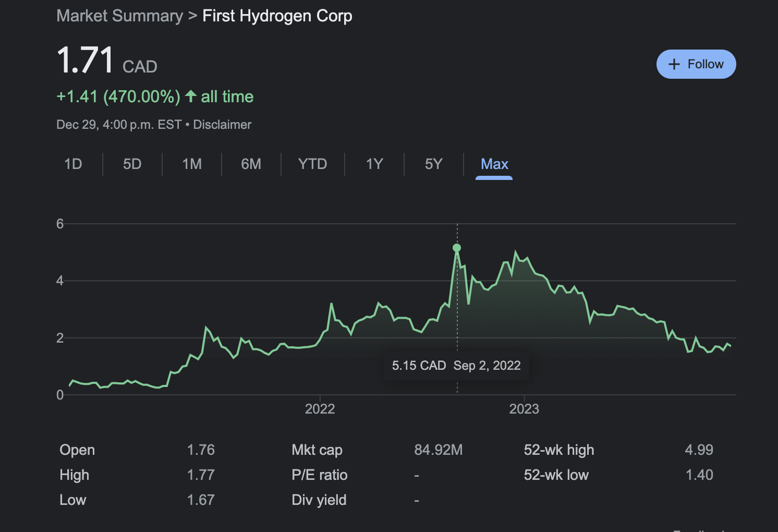
Task: Open the Market Summary breadcrumb link
Action: [120, 16]
